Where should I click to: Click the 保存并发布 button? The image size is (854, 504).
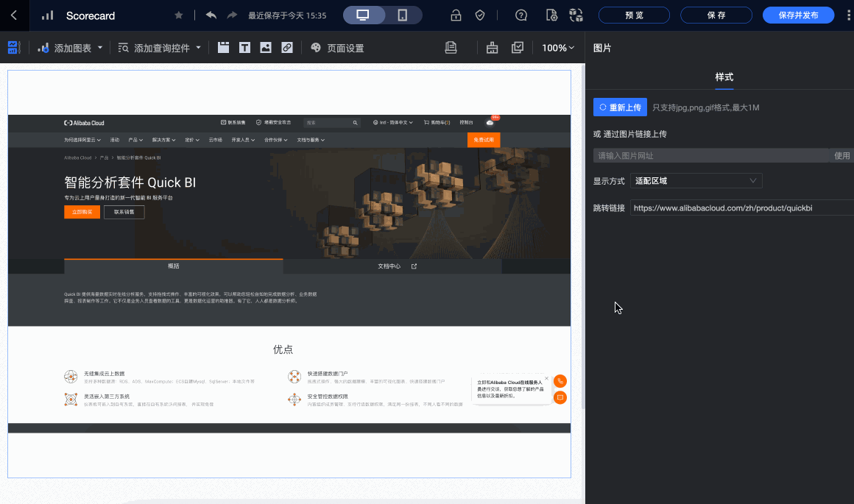pos(798,15)
